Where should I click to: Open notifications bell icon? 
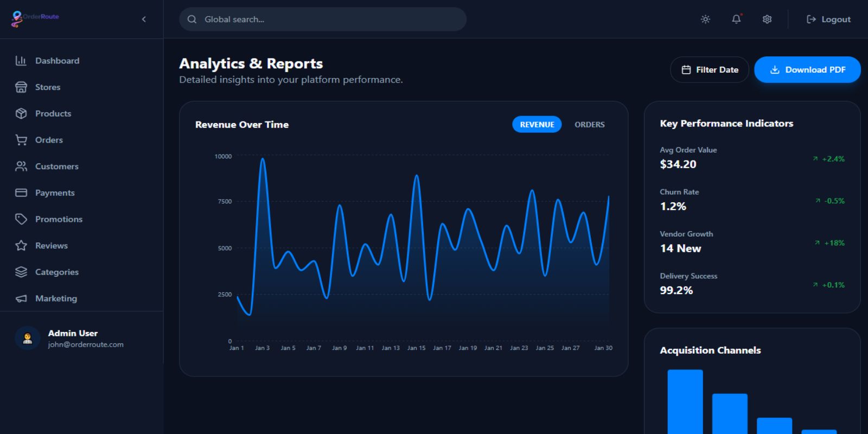coord(736,20)
